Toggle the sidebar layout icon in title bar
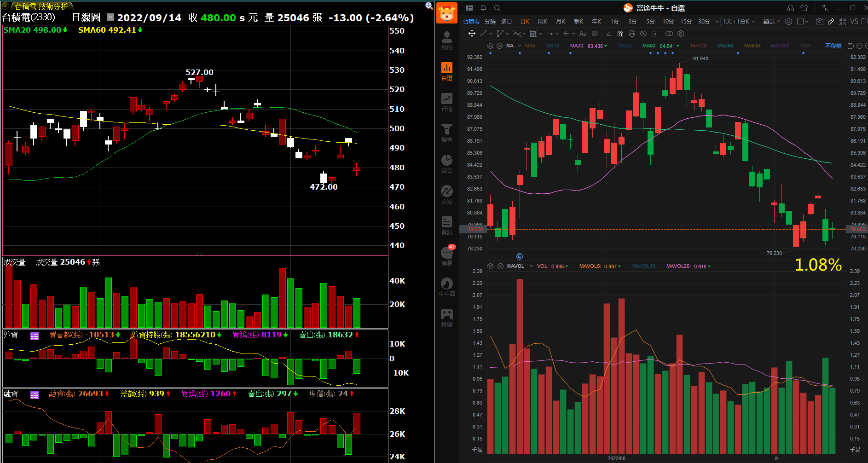This screenshot has width=868, height=463. click(469, 8)
